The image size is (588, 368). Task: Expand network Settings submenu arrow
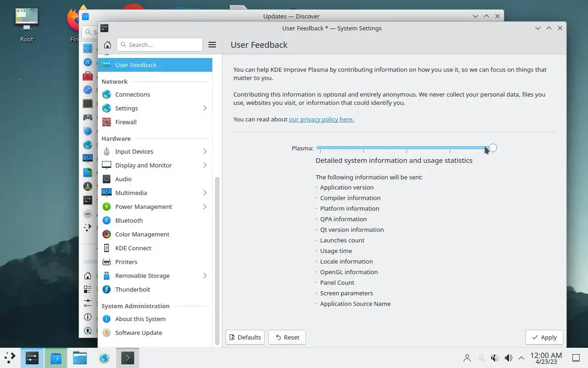[205, 108]
